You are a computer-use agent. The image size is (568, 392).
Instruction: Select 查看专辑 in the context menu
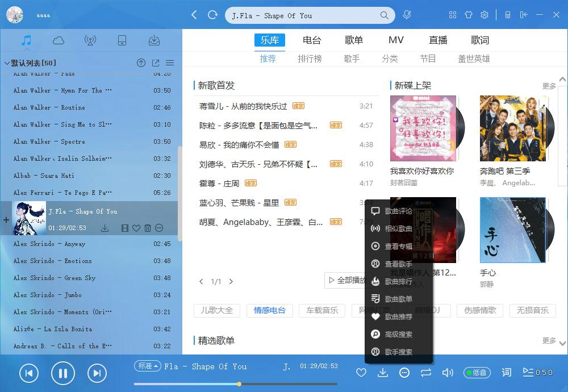click(399, 247)
